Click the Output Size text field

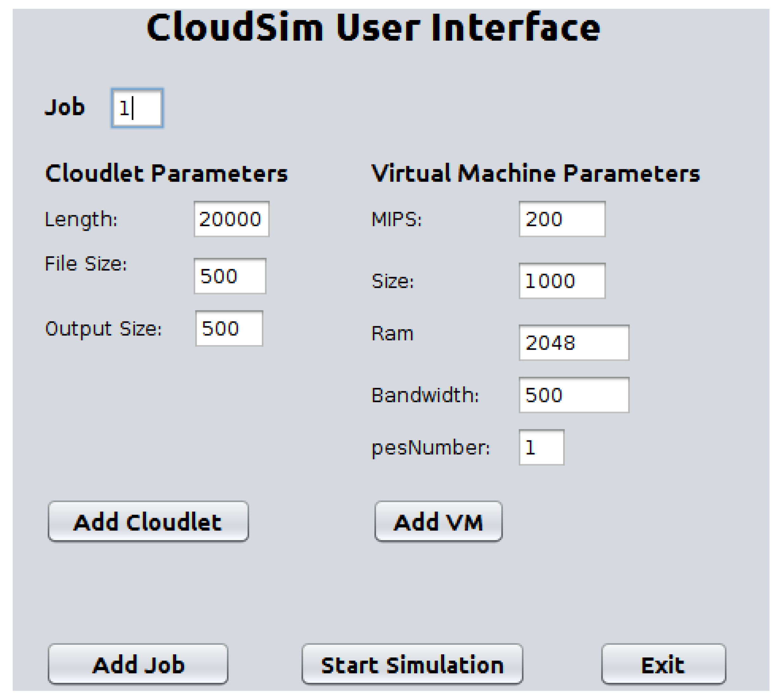tap(229, 328)
